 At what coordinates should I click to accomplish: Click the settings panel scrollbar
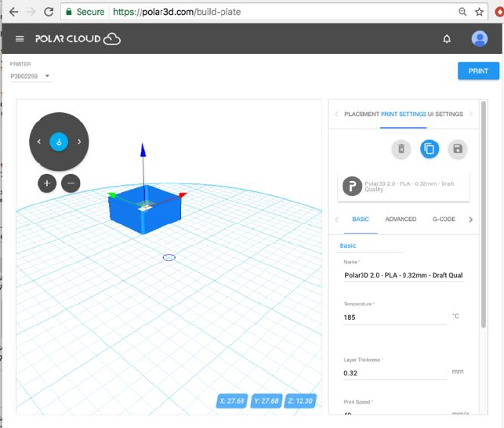click(484, 215)
